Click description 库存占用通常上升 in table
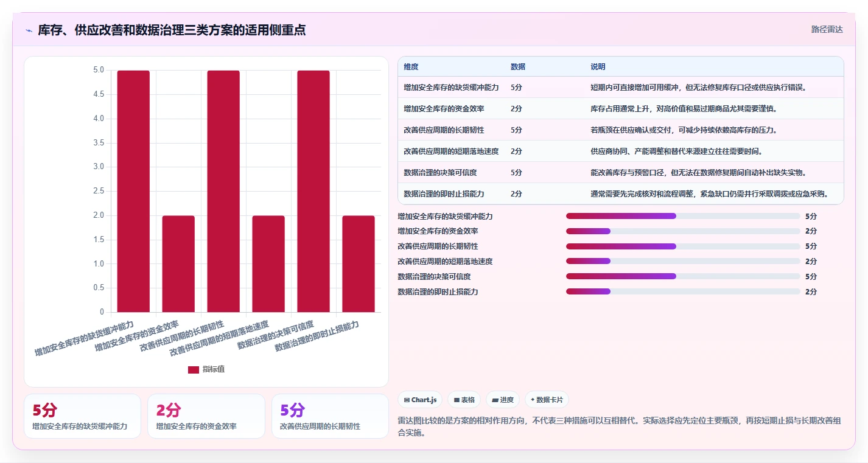This screenshot has width=868, height=463. pos(684,109)
